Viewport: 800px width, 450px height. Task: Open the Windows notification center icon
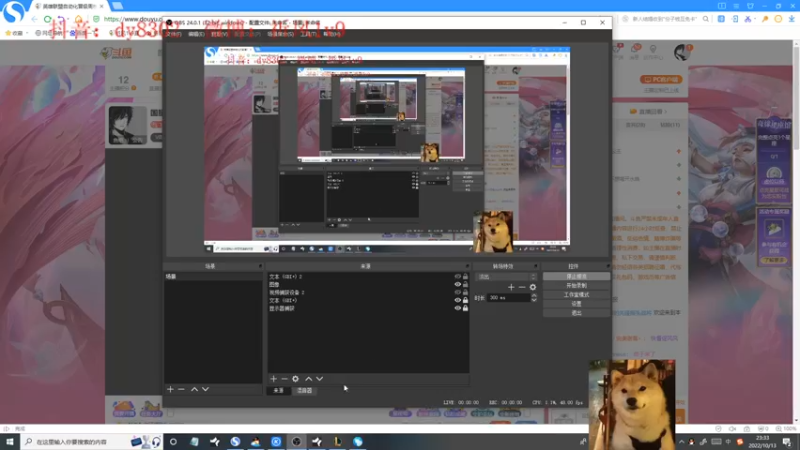(x=787, y=441)
